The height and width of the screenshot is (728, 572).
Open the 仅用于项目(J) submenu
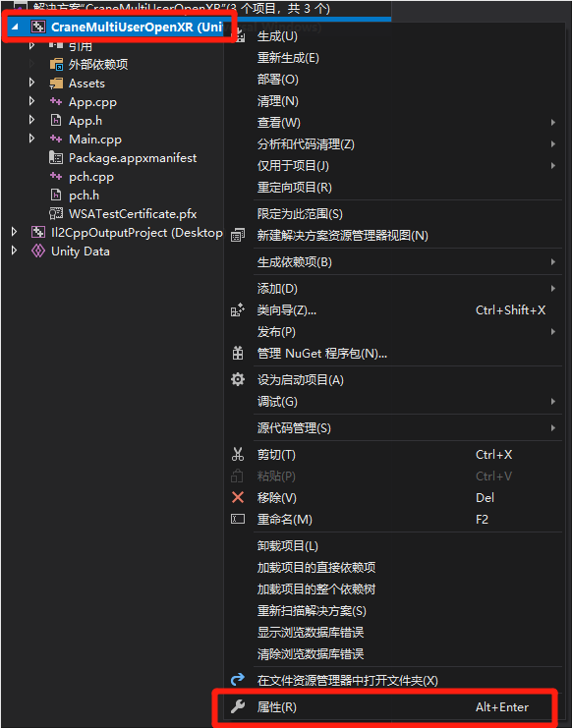pos(553,166)
